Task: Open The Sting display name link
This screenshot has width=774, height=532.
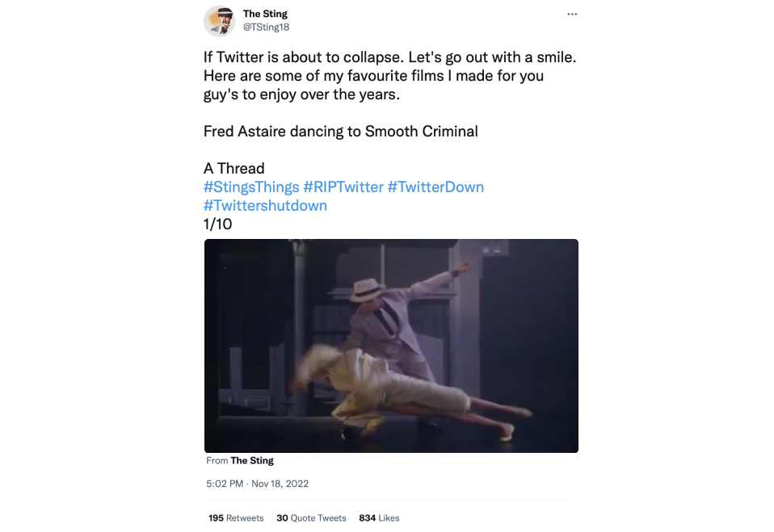Action: pyautogui.click(x=265, y=14)
